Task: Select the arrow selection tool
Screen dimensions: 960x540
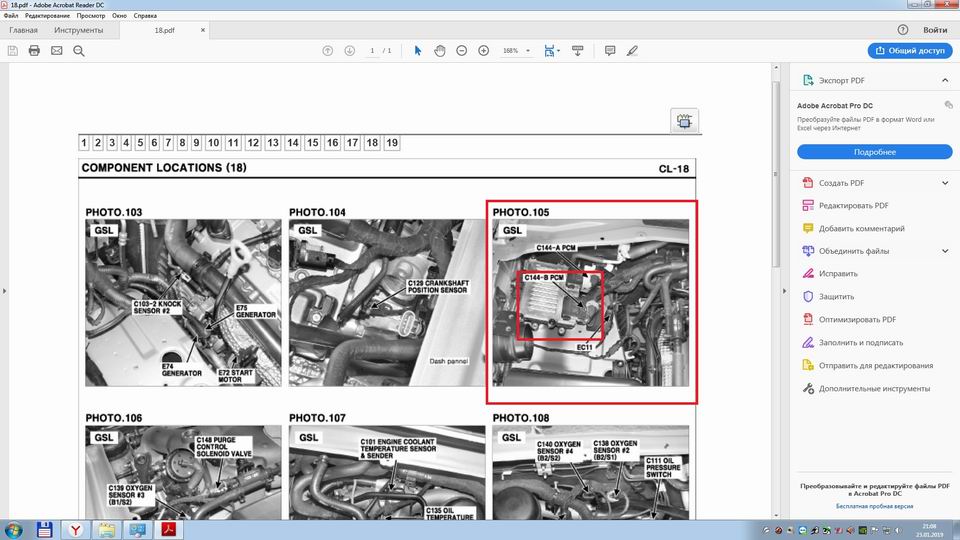Action: tap(417, 51)
